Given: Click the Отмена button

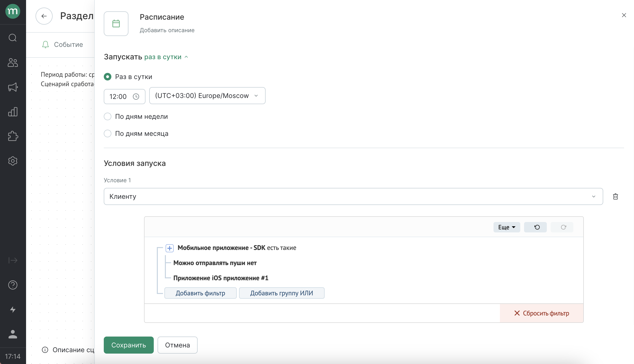Looking at the screenshot, I should (x=177, y=345).
